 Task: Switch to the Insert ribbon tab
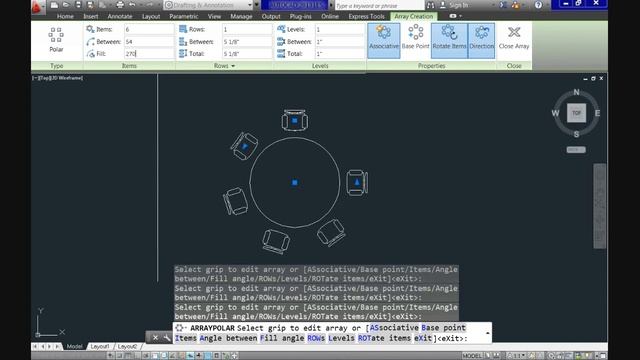[91, 16]
